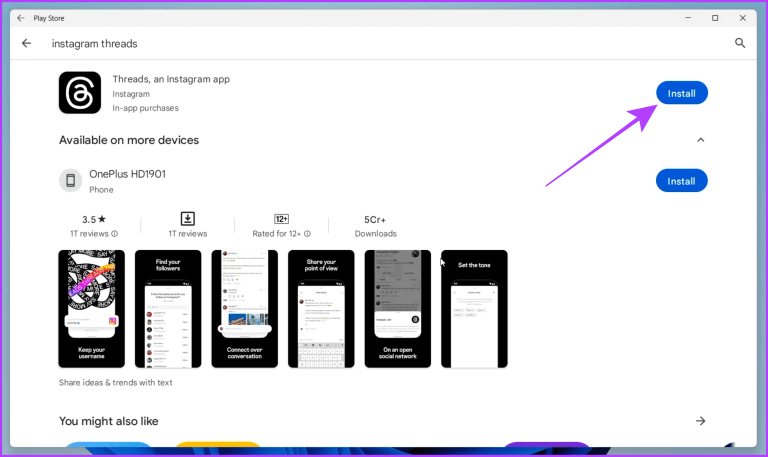768x457 pixels.
Task: Open the Keep your username screenshot
Action: click(92, 309)
